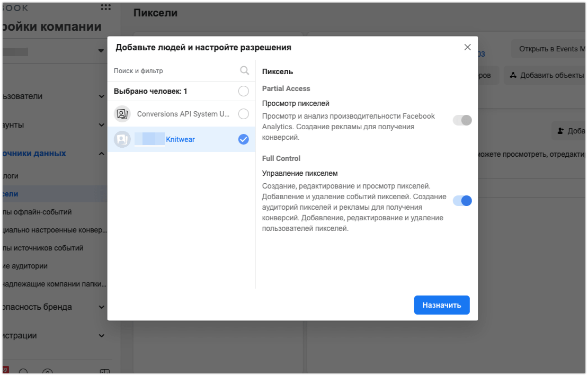Click the Conversions API System User avatar icon
Screen dimensions: 588x376
point(122,114)
